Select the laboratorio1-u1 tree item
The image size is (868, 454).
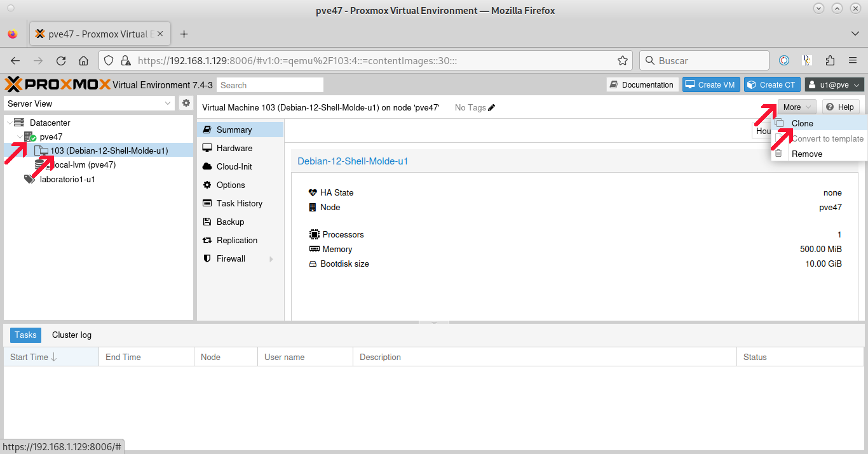pyautogui.click(x=67, y=179)
